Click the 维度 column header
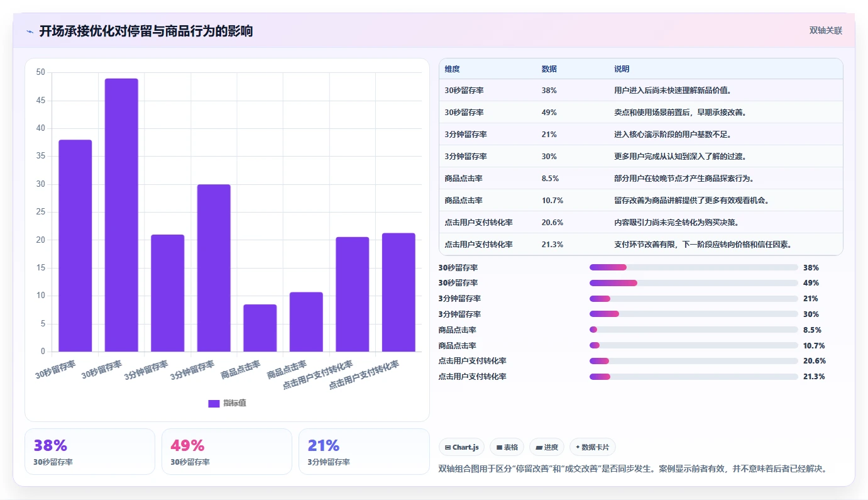The image size is (868, 500). point(452,69)
